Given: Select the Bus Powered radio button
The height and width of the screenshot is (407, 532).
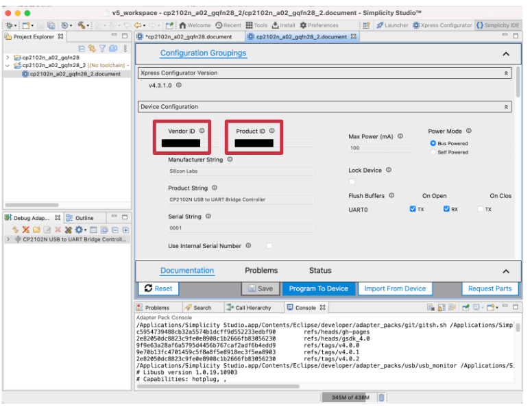Looking at the screenshot, I should pyautogui.click(x=433, y=143).
